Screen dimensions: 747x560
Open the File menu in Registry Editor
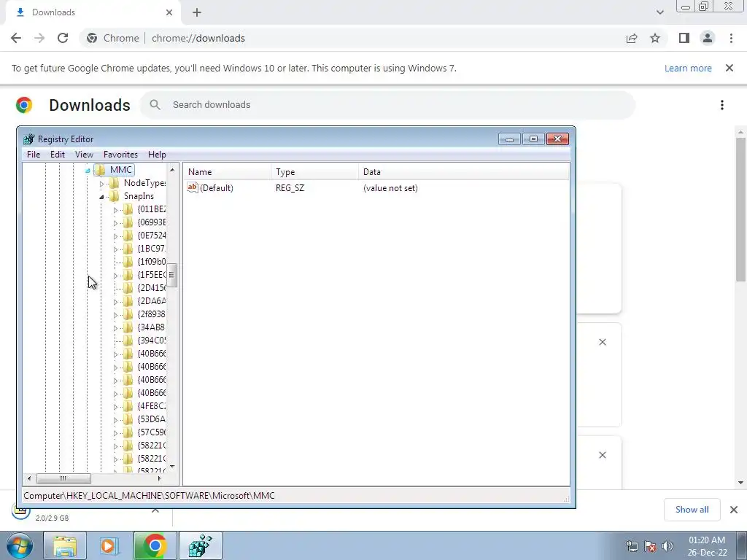click(34, 155)
